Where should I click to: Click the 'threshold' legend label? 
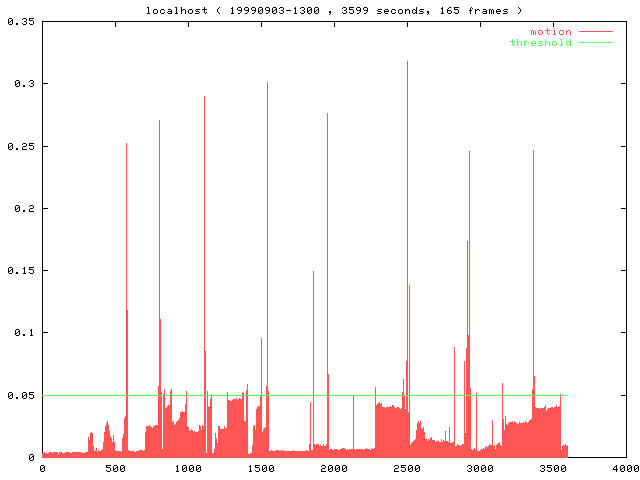[540, 43]
